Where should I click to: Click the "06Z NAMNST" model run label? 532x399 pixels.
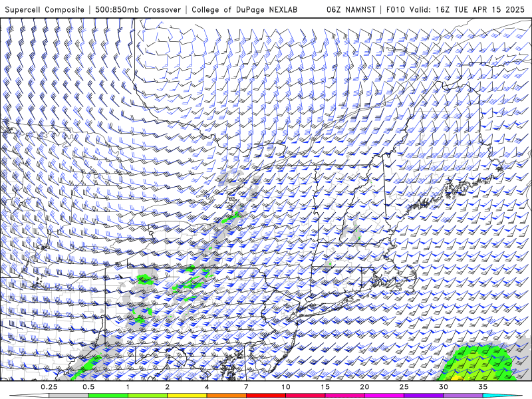click(x=351, y=9)
